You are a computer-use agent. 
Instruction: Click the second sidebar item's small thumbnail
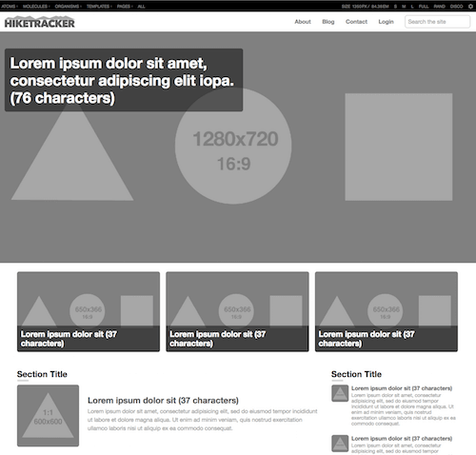coord(340,444)
